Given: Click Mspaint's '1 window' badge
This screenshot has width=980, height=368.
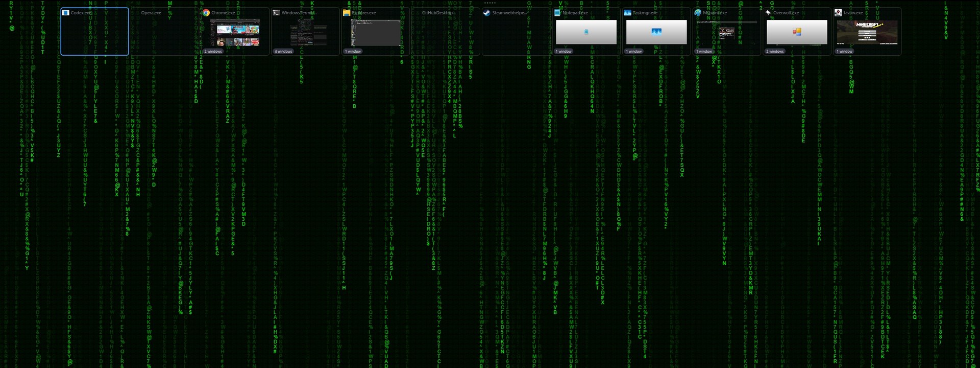Looking at the screenshot, I should click(x=704, y=52).
